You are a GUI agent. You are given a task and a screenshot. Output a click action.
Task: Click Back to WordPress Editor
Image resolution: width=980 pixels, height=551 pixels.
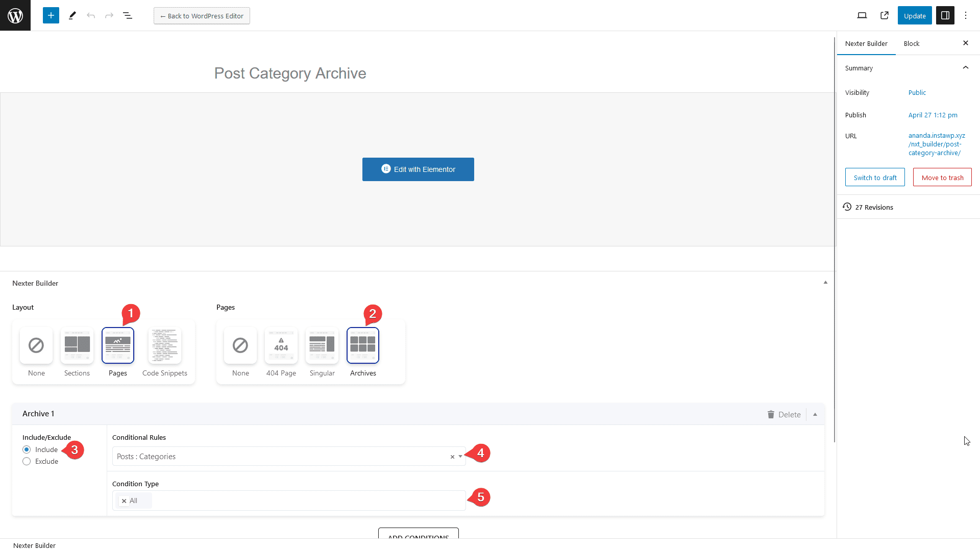[202, 16]
